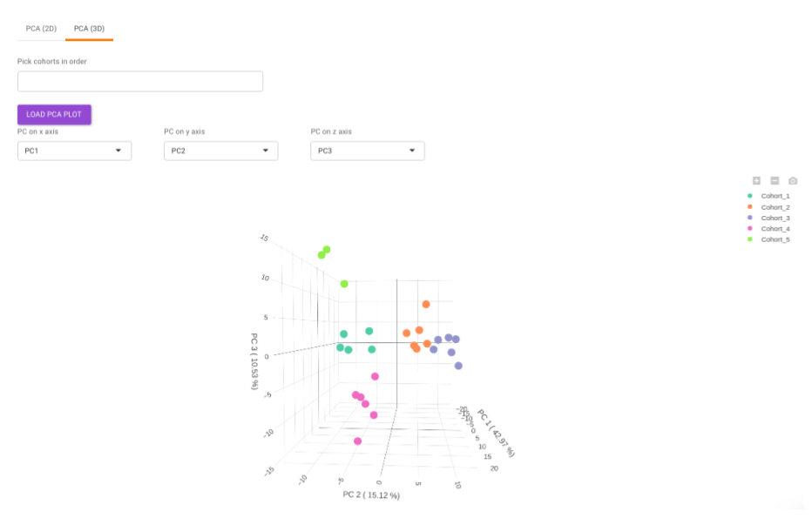
Task: Switch to the PCA (2D) tab
Action: click(42, 29)
